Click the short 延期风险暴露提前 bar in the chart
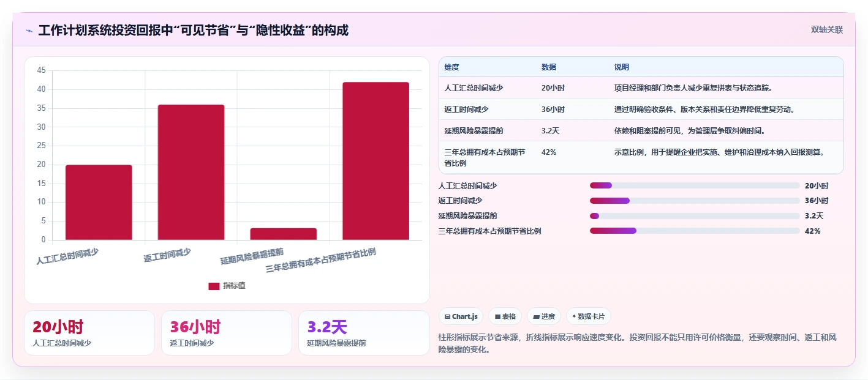 pos(284,234)
